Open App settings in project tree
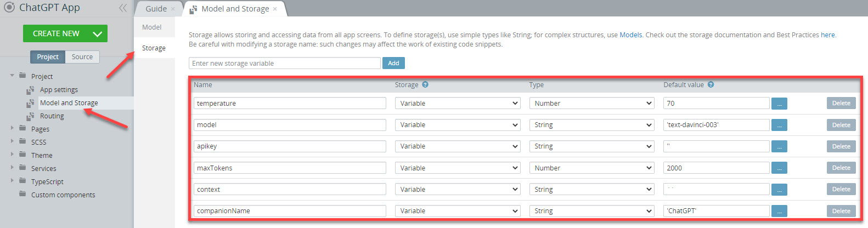 (x=59, y=90)
